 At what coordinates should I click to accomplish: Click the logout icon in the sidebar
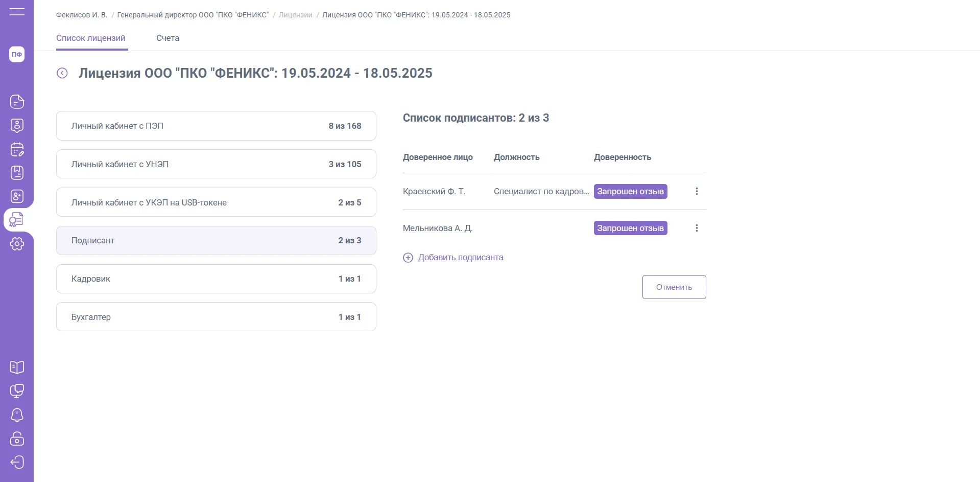point(17,462)
